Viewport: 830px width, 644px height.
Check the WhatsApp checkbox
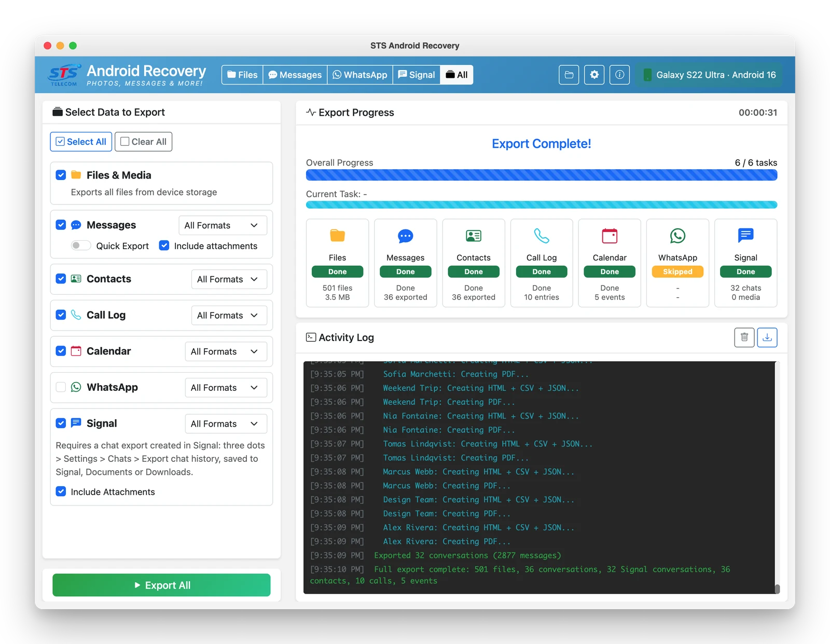[61, 387]
